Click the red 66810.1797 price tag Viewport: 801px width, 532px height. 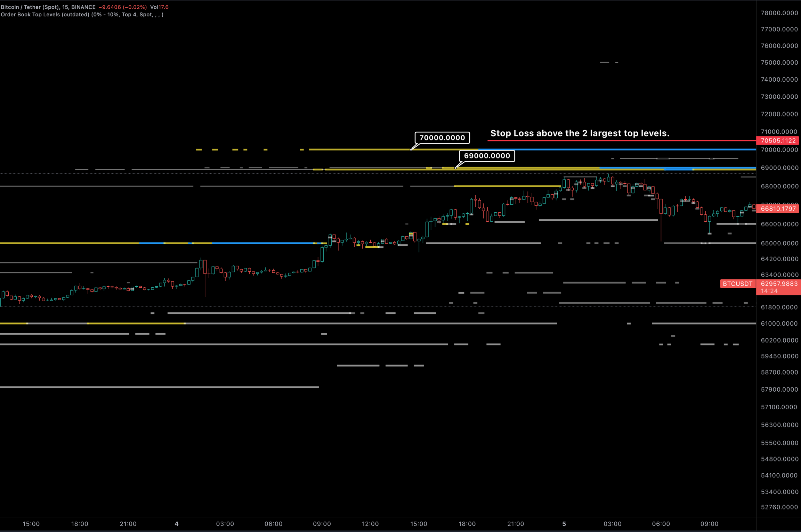pyautogui.click(x=778, y=209)
